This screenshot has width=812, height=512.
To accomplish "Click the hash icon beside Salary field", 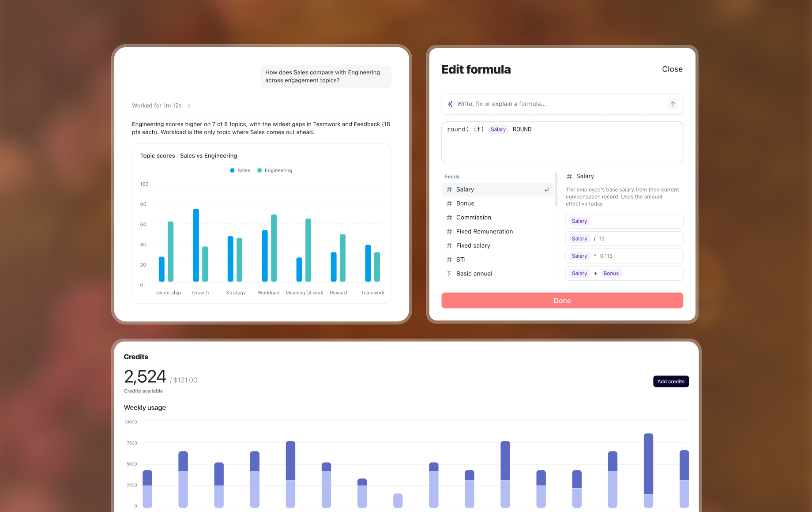I will click(x=449, y=190).
